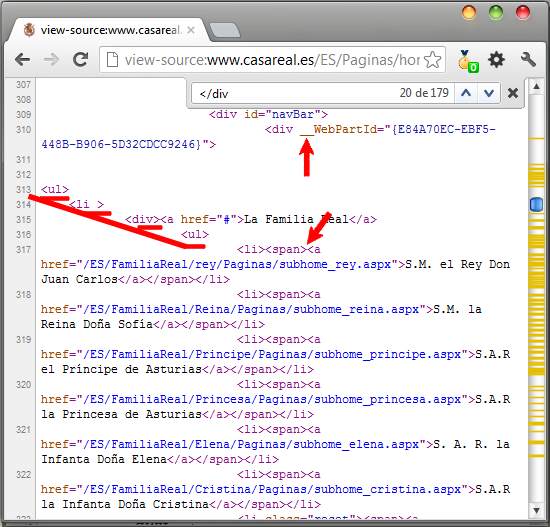Go back with the browser back arrow
Image resolution: width=550 pixels, height=527 pixels.
click(x=23, y=60)
